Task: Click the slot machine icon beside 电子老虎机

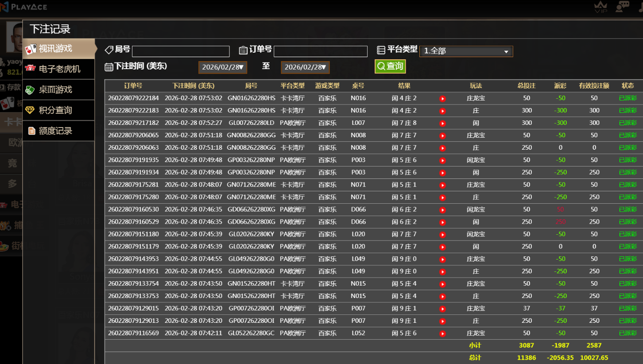Action: pyautogui.click(x=30, y=69)
